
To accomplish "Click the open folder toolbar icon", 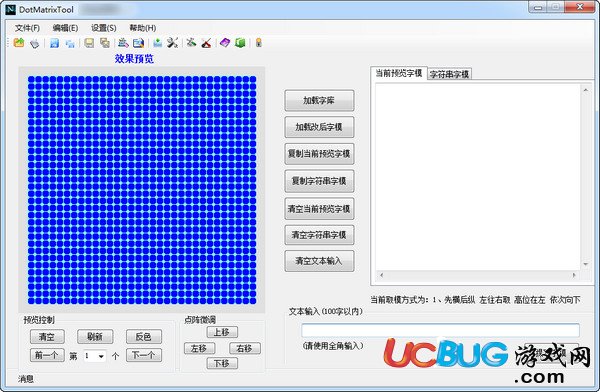I will click(x=19, y=43).
